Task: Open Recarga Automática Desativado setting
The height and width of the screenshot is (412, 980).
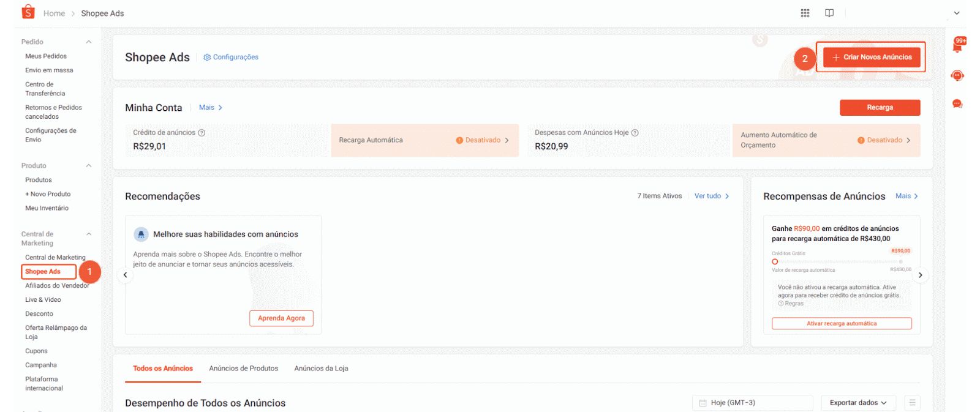Action: (x=424, y=140)
